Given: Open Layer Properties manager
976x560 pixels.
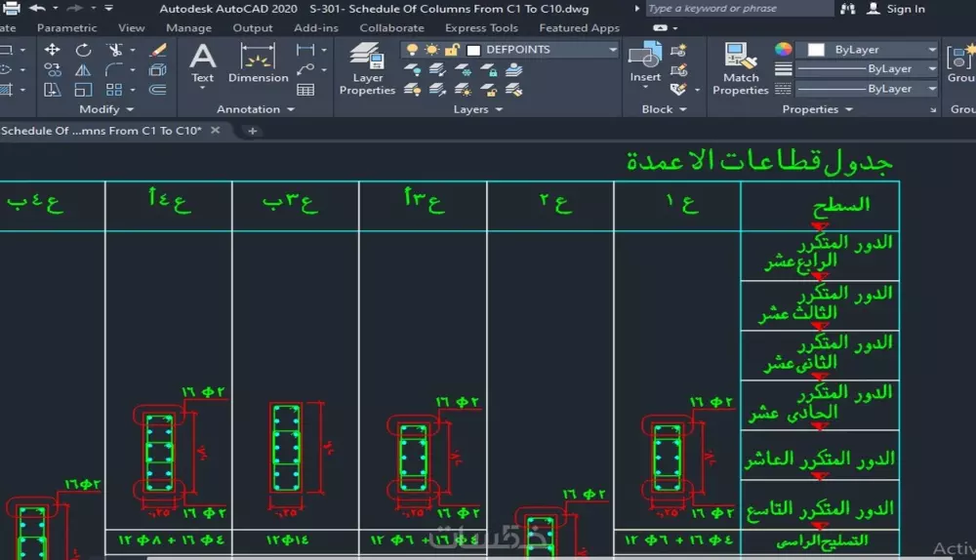Looking at the screenshot, I should pyautogui.click(x=367, y=68).
